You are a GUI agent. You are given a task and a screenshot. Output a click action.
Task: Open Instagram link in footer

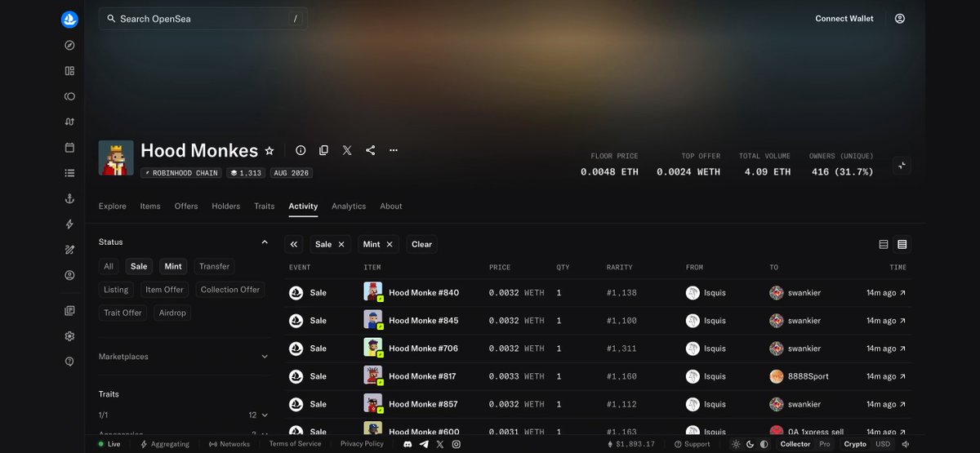(457, 444)
